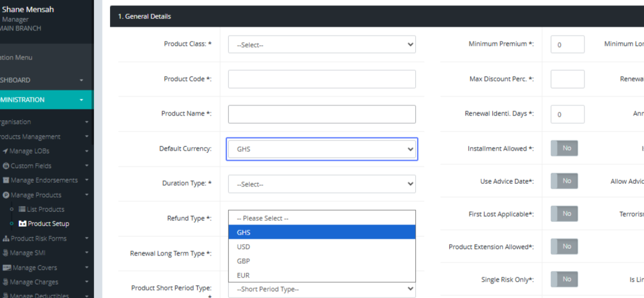Enable the Use Advice Date switch

(564, 181)
